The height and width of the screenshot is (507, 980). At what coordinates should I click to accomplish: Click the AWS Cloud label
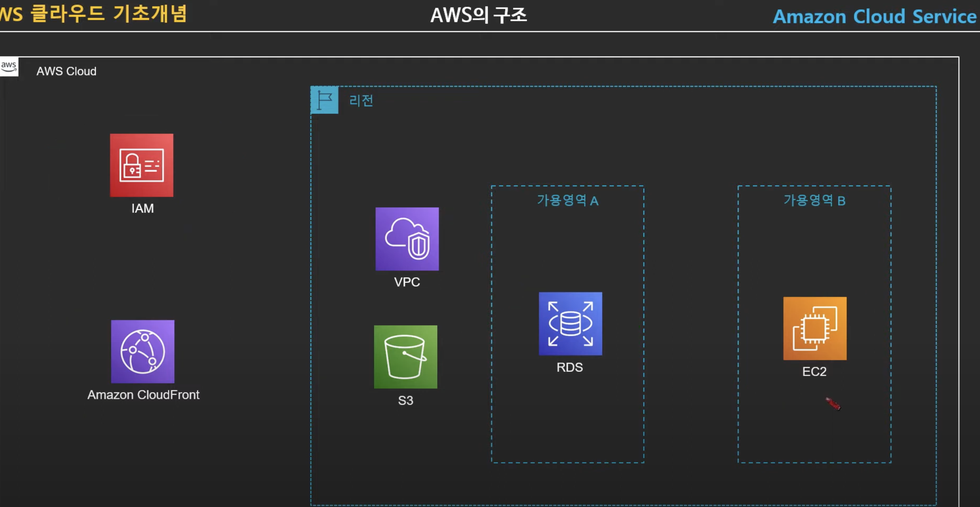tap(66, 71)
